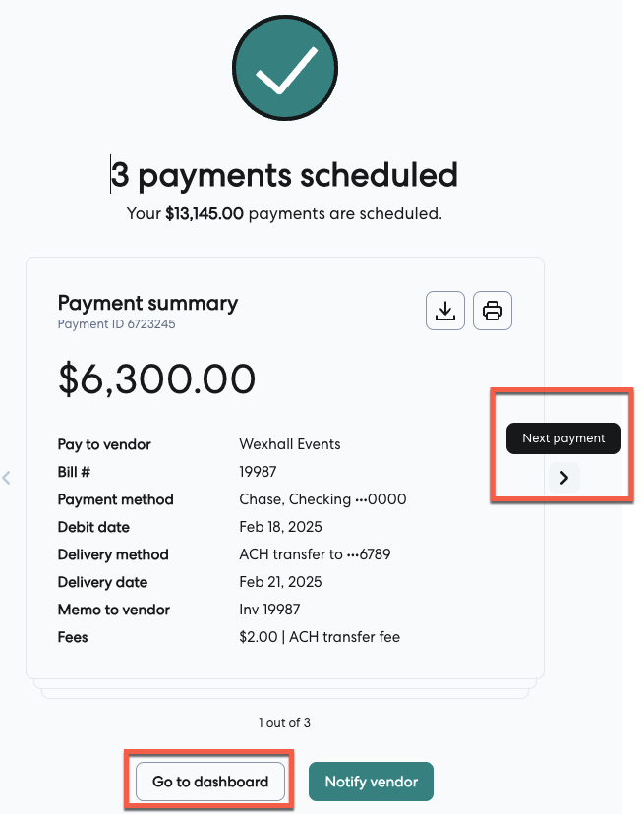The image size is (644, 814).
Task: Click the $6,300.00 payment amount
Action: pos(156,379)
